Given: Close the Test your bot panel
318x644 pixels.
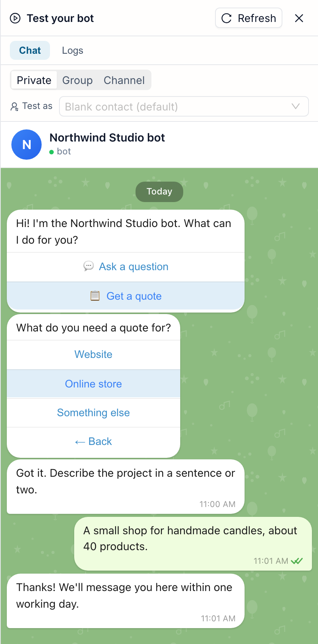Looking at the screenshot, I should pyautogui.click(x=299, y=18).
